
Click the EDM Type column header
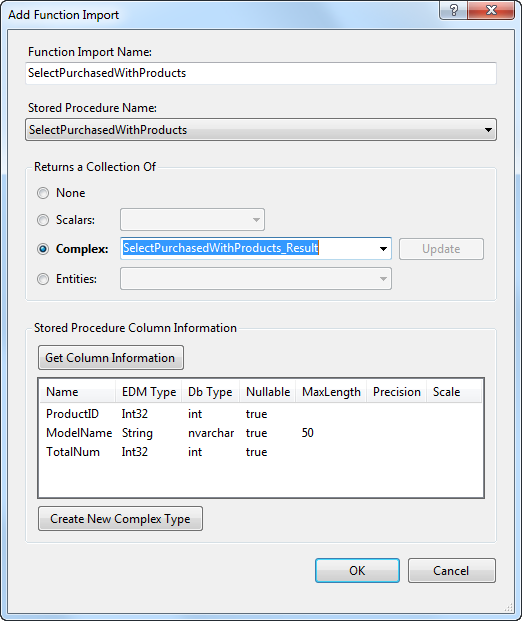click(x=149, y=392)
